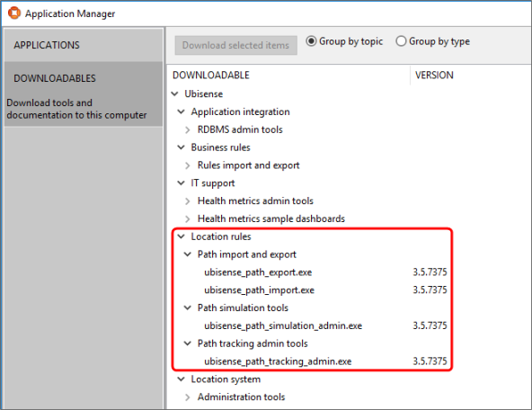
Task: Collapse Path tracking admin tools node
Action: 188,343
